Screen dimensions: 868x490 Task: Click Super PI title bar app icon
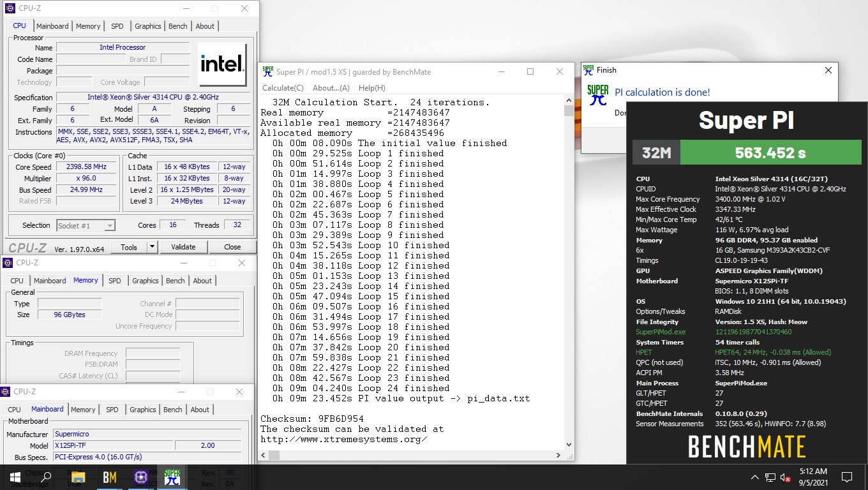click(x=268, y=71)
